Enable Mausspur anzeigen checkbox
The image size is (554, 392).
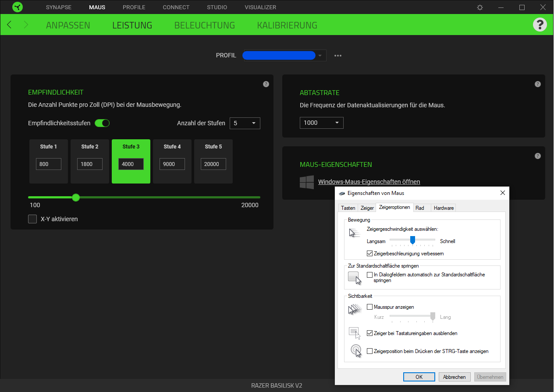point(370,307)
